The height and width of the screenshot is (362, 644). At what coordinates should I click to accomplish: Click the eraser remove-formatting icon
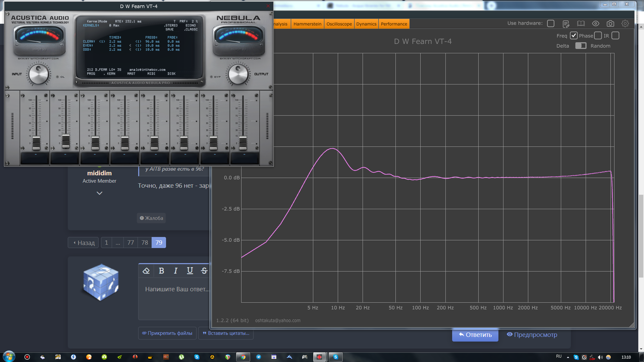pos(146,271)
